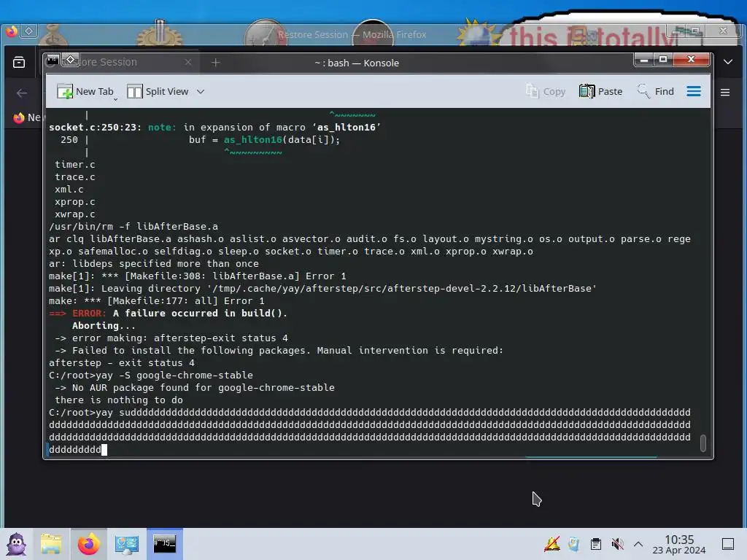The height and width of the screenshot is (560, 747).
Task: Open file manager from the taskbar
Action: (x=51, y=544)
